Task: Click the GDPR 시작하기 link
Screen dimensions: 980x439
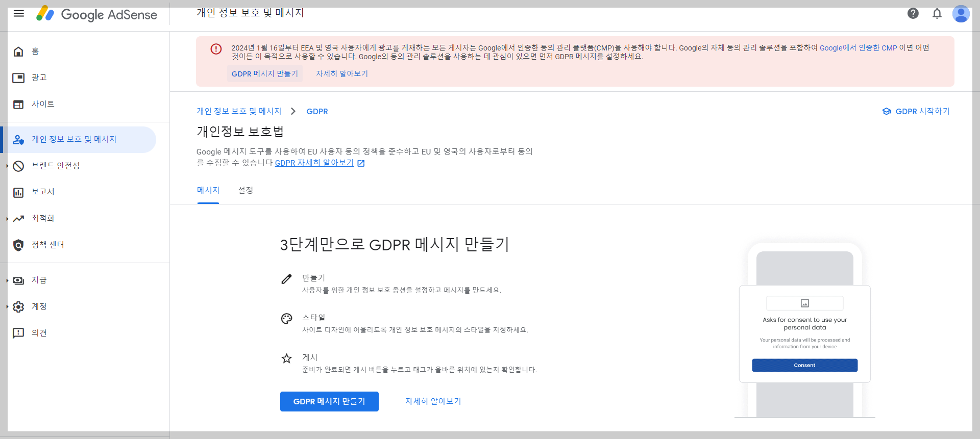Action: coord(922,111)
